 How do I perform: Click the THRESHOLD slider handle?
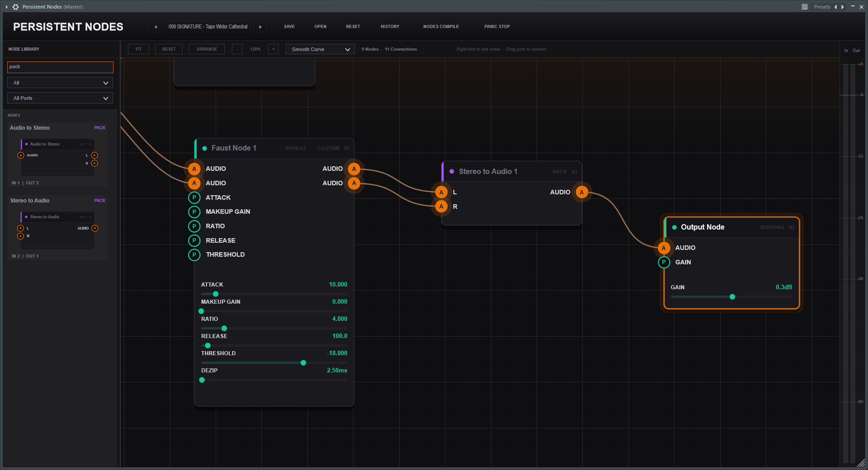303,363
